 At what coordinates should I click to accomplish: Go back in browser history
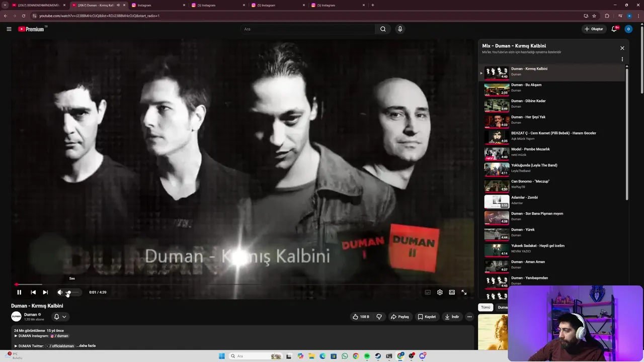(x=6, y=16)
